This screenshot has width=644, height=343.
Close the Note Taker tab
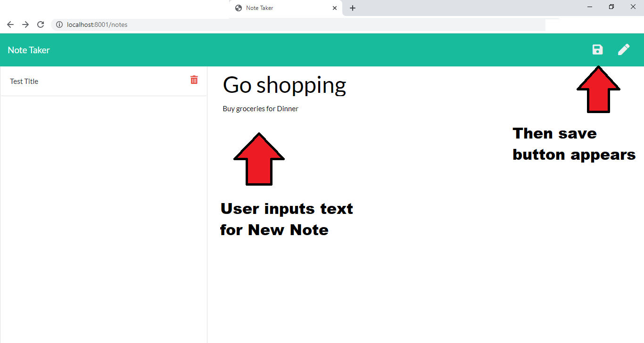point(335,8)
